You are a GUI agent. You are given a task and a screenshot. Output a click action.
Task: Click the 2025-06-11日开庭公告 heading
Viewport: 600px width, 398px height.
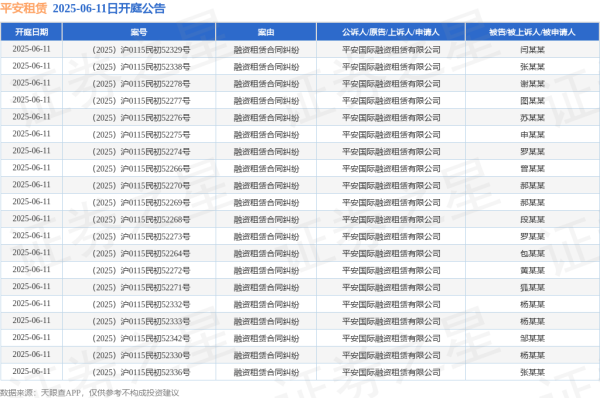[x=109, y=8]
